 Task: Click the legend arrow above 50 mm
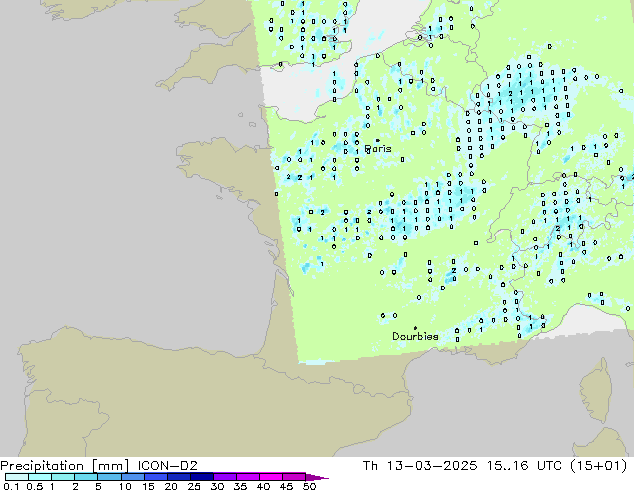(x=317, y=477)
